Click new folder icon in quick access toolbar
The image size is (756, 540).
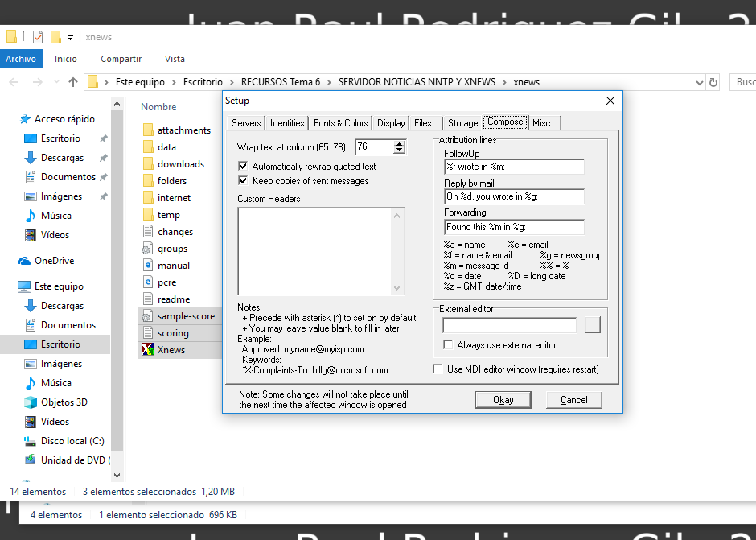[x=56, y=37]
